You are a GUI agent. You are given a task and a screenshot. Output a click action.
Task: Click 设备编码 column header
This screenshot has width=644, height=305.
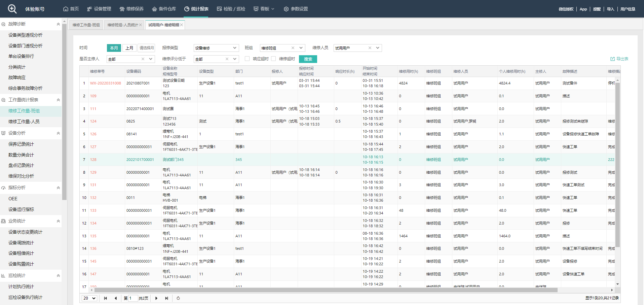tap(134, 71)
